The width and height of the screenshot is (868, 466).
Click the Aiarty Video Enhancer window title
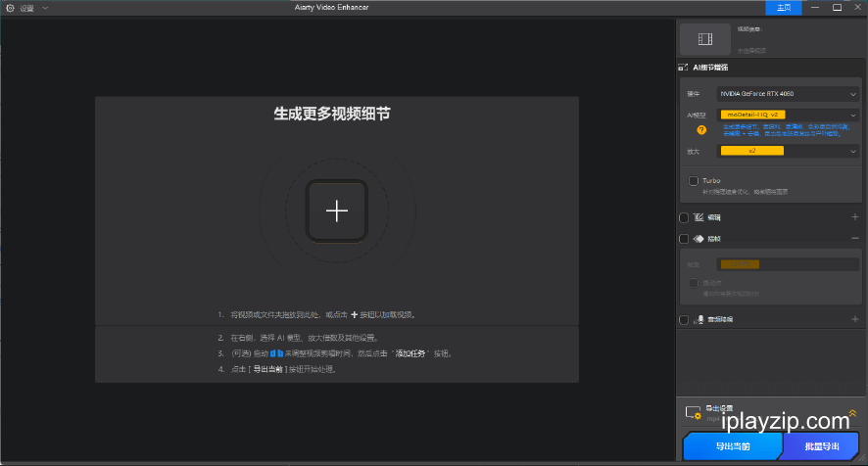tap(331, 7)
